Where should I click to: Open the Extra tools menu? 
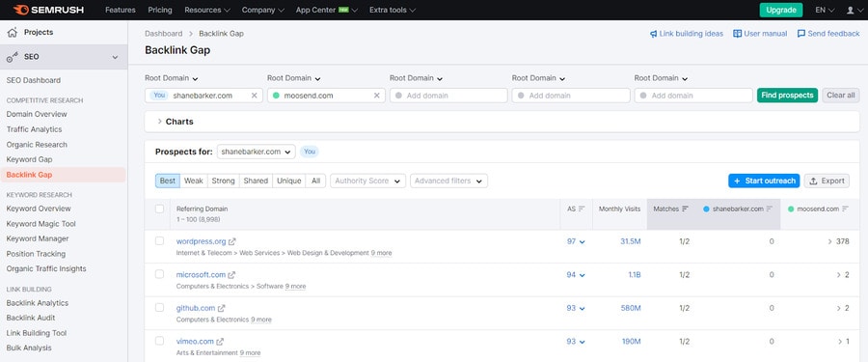393,10
